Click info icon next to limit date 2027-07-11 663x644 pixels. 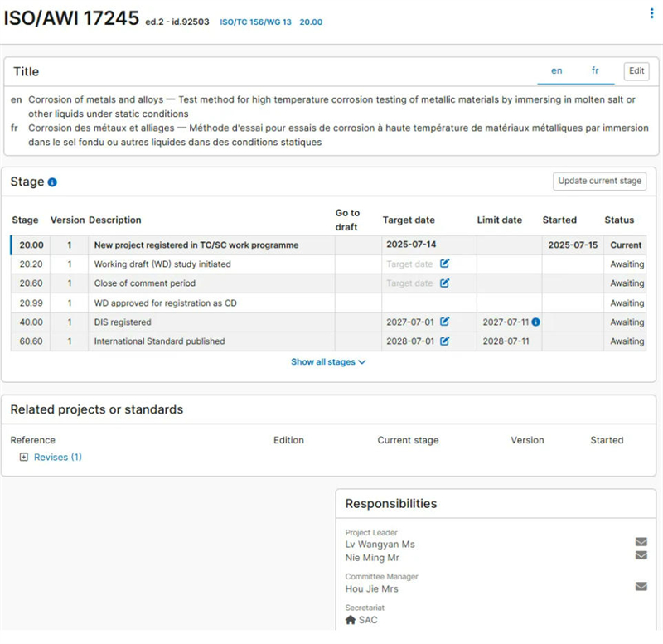pyautogui.click(x=535, y=322)
